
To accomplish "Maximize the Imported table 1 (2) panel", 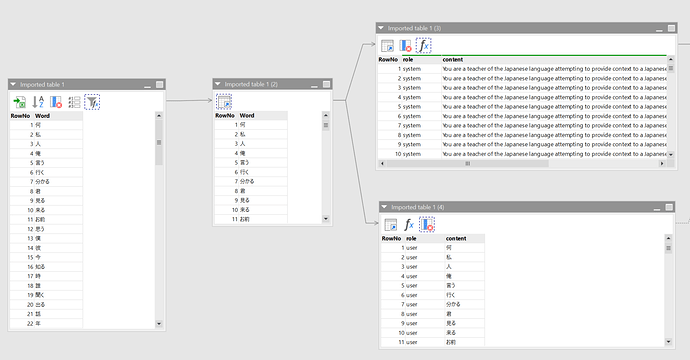I will (x=327, y=84).
